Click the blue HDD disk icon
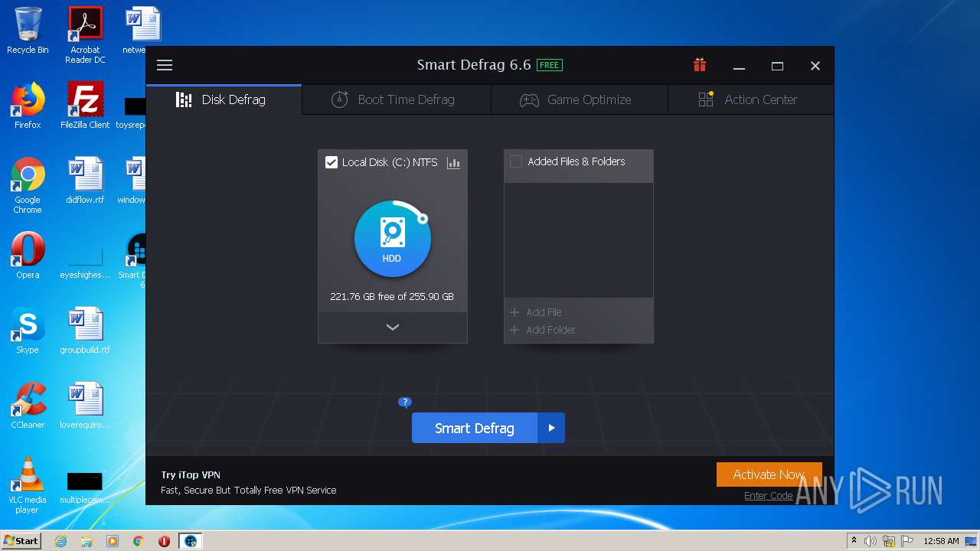 coord(393,239)
